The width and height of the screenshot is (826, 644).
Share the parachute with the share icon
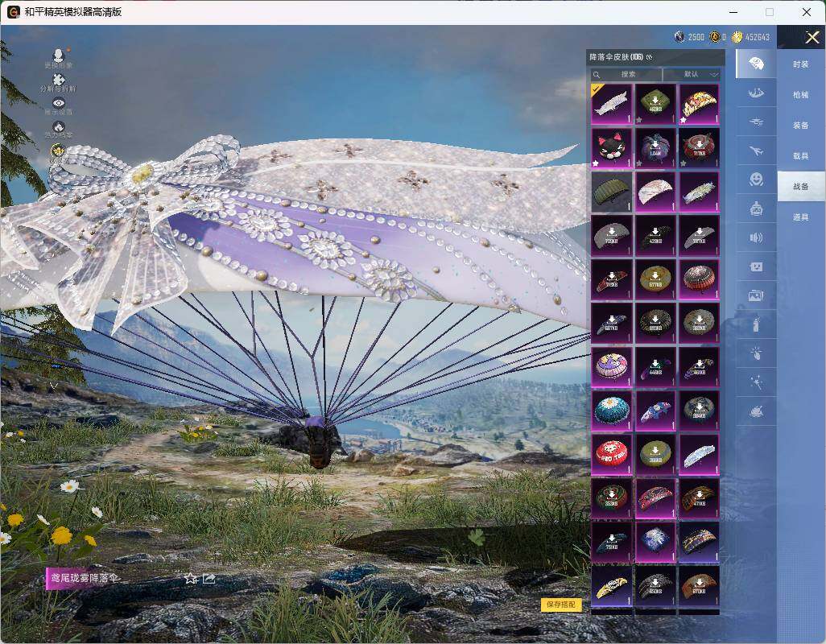[209, 579]
